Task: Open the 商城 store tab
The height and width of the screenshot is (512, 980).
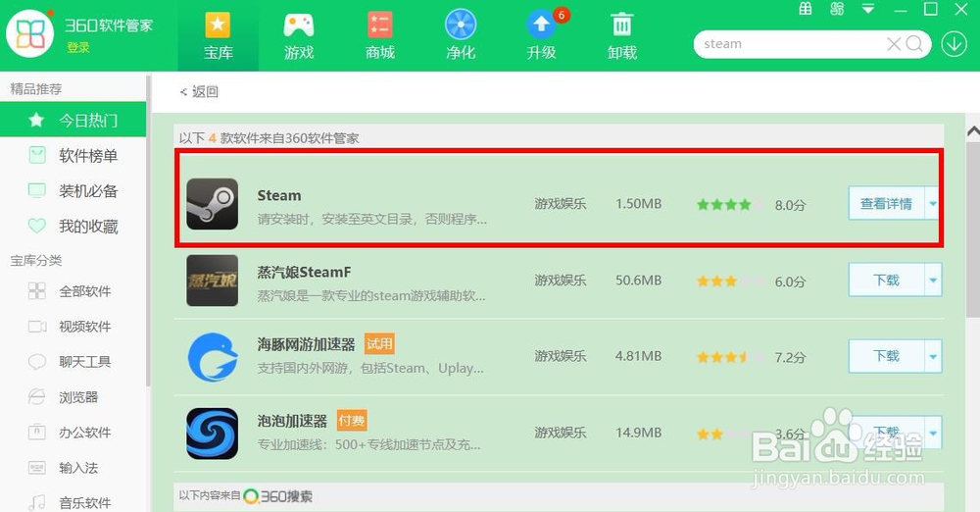Action: click(x=379, y=35)
